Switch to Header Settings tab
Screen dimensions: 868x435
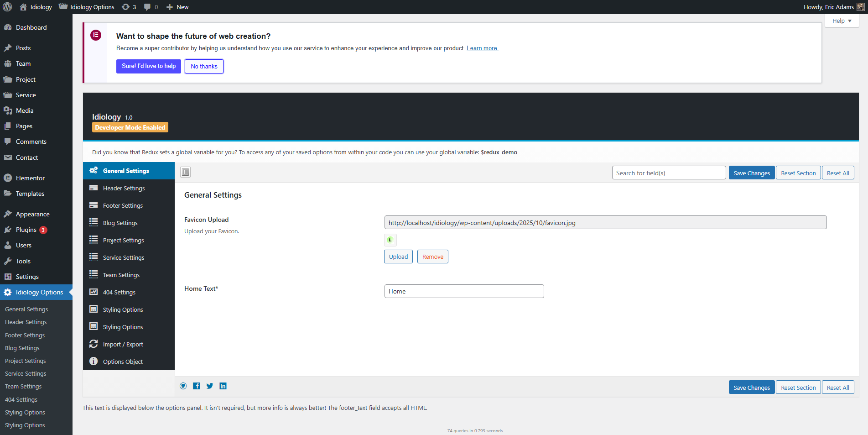[x=124, y=188]
